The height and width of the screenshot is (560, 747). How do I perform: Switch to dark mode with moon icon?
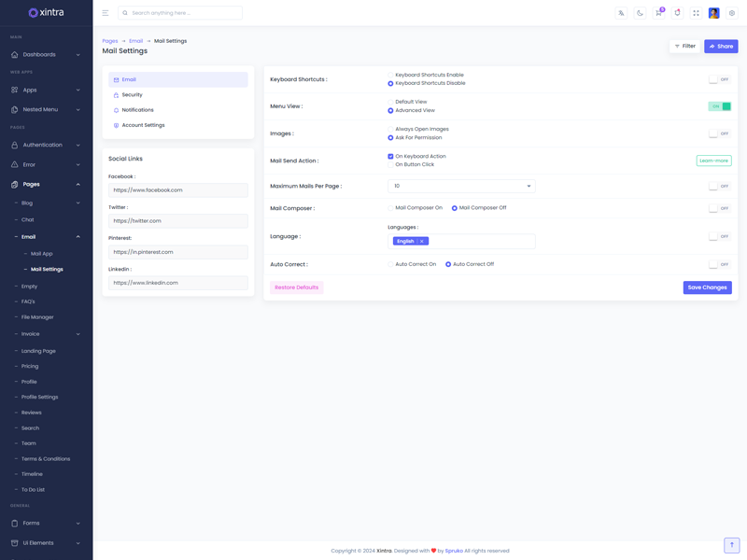coord(640,13)
